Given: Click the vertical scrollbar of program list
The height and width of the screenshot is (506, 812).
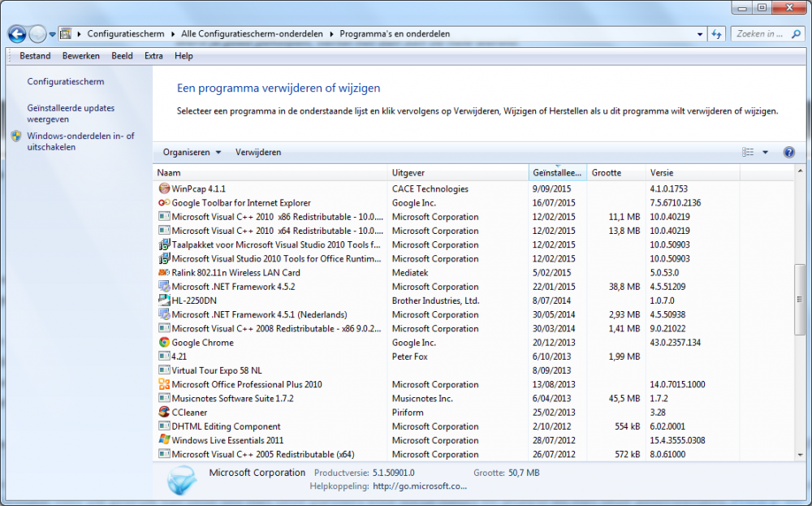Looking at the screenshot, I should [800, 294].
